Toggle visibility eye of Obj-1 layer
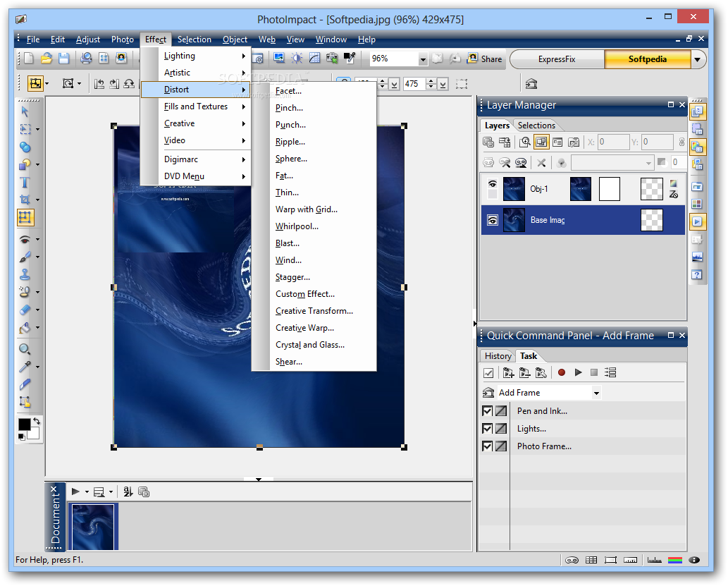The height and width of the screenshot is (586, 728). pos(492,184)
